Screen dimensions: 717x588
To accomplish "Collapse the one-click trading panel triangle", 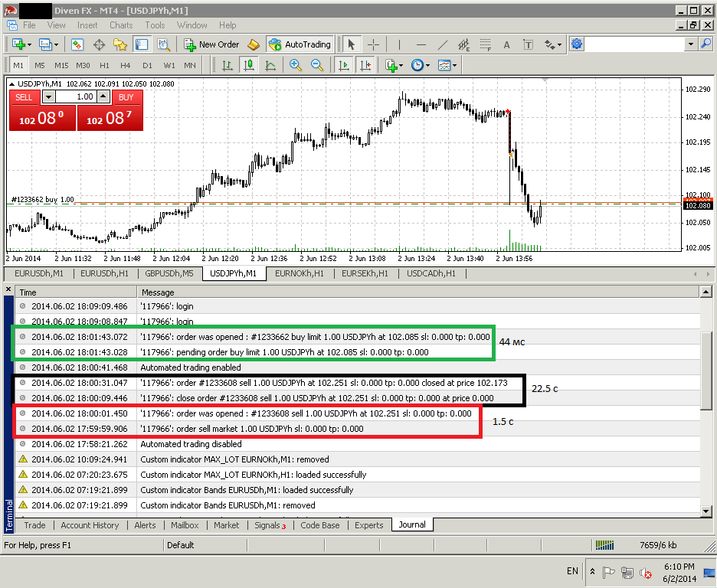I will [x=12, y=84].
